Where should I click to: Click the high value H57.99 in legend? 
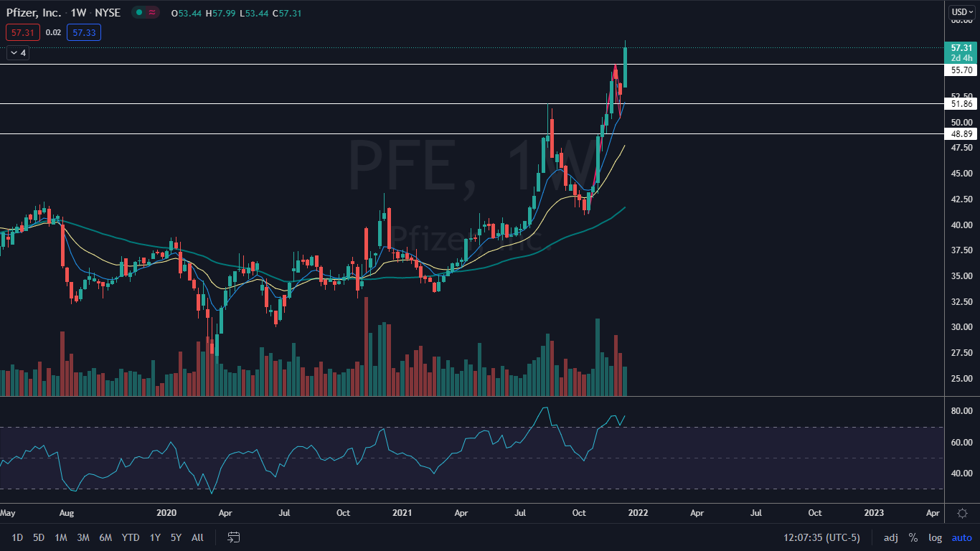221,12
